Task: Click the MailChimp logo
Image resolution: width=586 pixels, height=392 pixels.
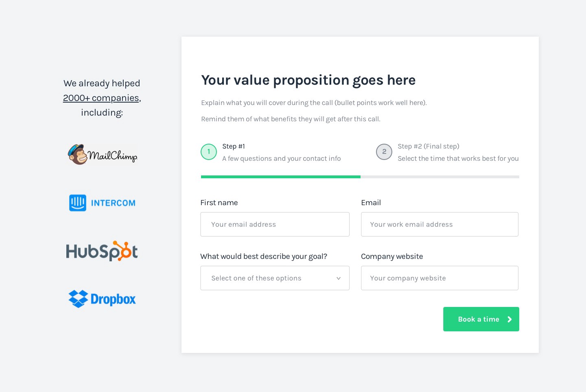Action: (x=103, y=155)
